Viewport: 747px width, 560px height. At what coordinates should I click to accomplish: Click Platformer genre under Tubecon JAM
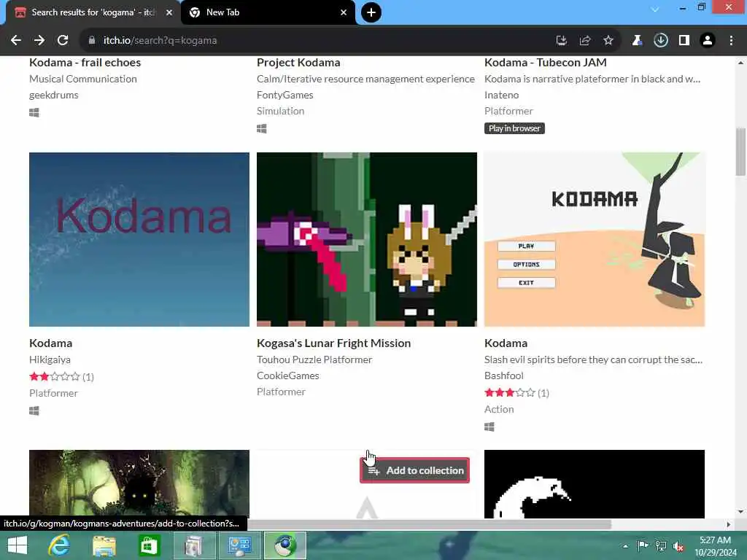click(x=508, y=111)
